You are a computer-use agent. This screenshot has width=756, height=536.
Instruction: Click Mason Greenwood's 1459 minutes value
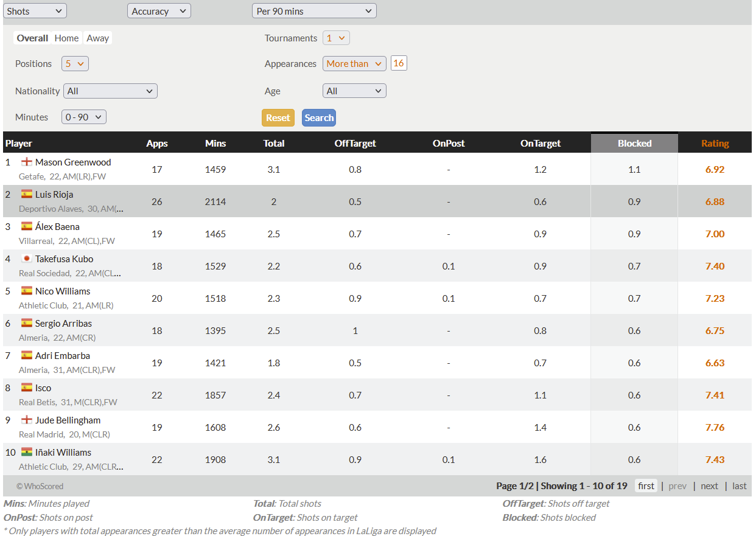click(x=215, y=169)
